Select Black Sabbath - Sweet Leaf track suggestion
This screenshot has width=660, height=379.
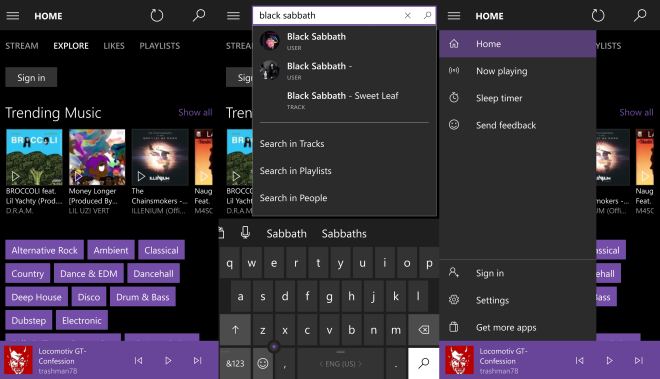[344, 100]
